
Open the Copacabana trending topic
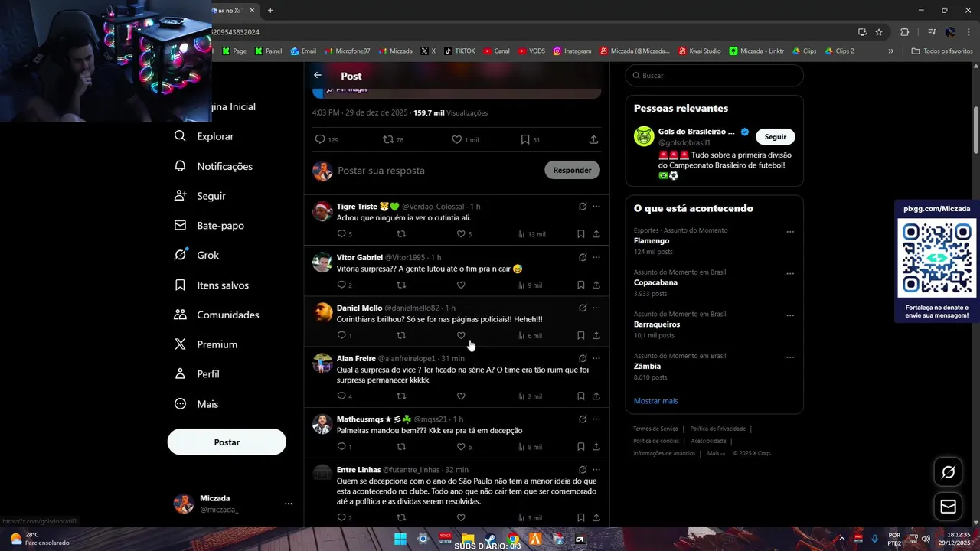(x=655, y=282)
